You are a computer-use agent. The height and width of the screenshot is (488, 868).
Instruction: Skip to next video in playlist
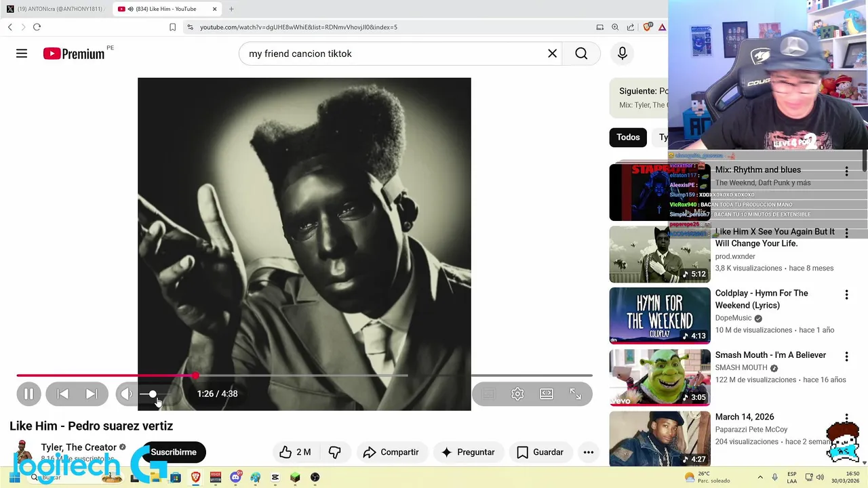(x=92, y=394)
